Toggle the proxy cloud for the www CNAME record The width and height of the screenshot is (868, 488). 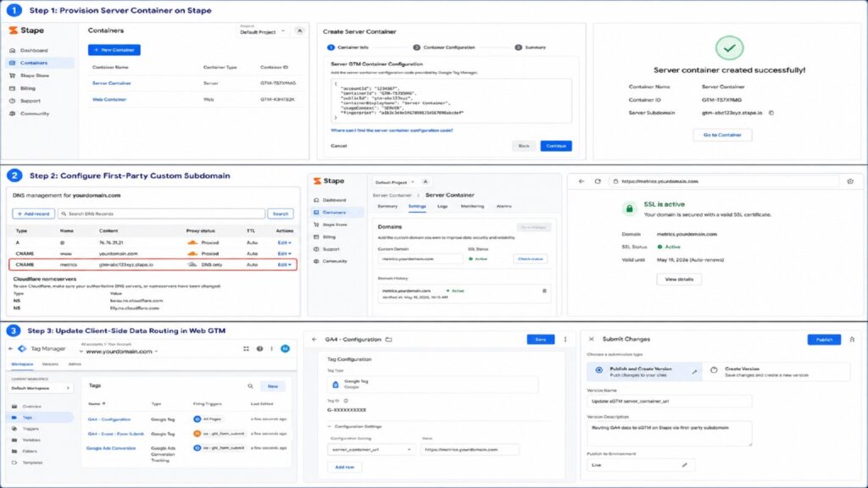pos(192,253)
